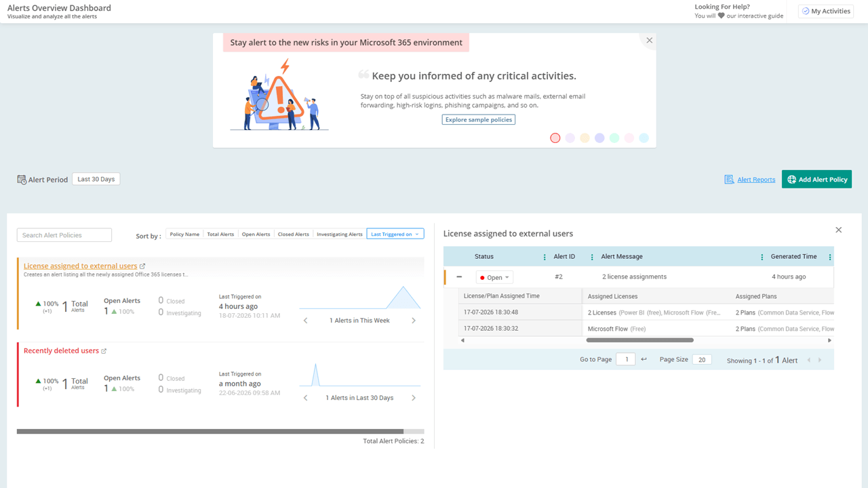This screenshot has height=488, width=868.
Task: Show next chart period for Recently deleted users
Action: 414,398
